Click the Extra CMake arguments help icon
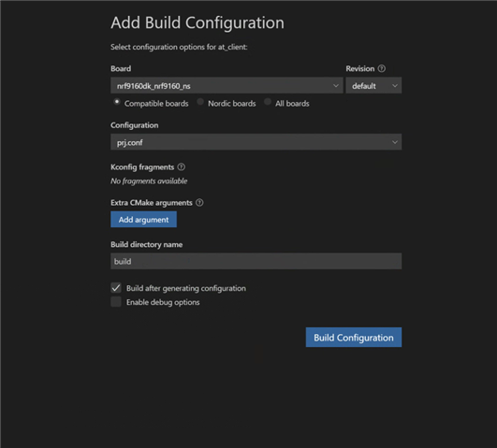The image size is (497, 448). [199, 202]
